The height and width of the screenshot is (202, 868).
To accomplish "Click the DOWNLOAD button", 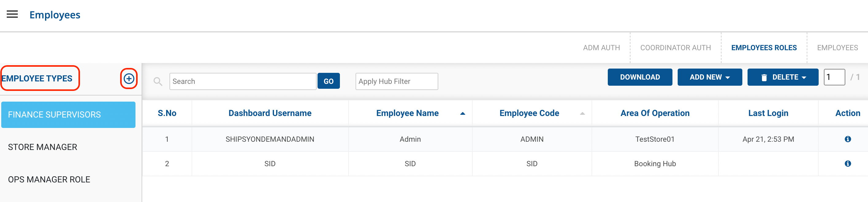I will point(640,77).
